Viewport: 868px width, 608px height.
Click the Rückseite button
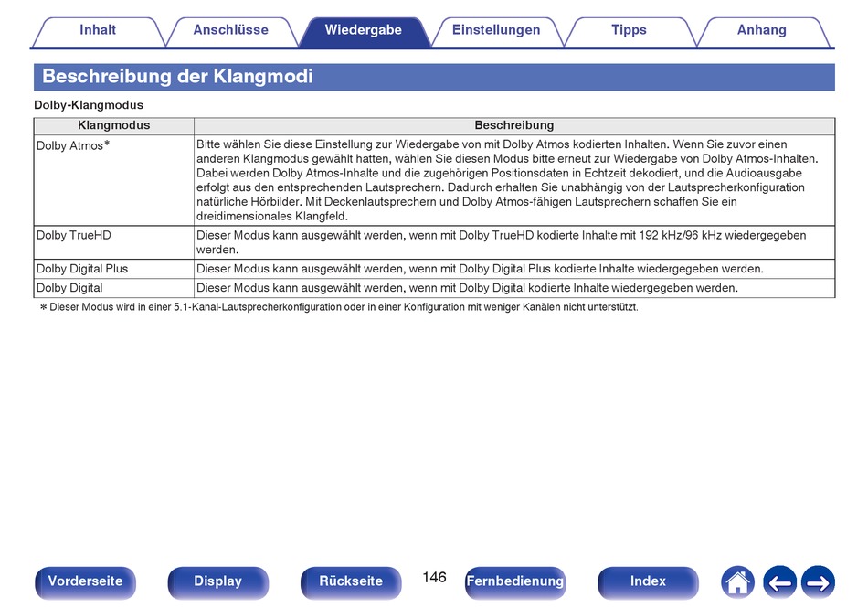351,582
